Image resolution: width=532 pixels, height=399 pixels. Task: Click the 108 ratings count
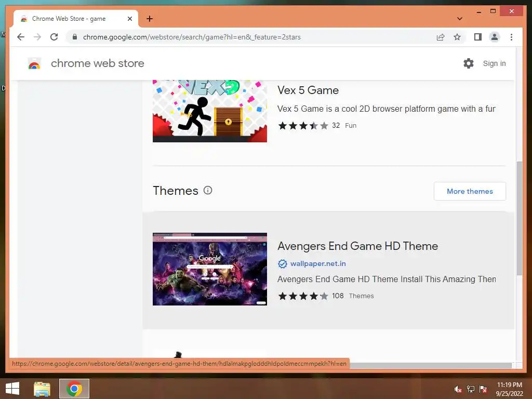click(x=338, y=296)
